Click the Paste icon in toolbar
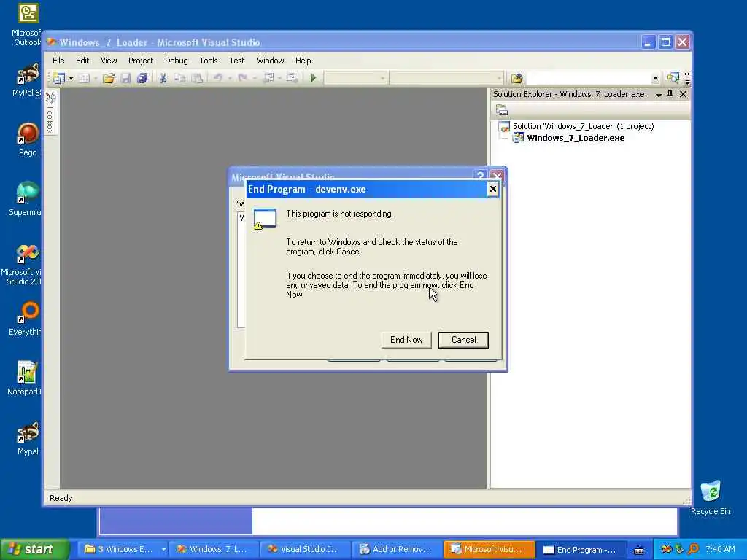Viewport: 747px width, 560px height. pyautogui.click(x=197, y=78)
